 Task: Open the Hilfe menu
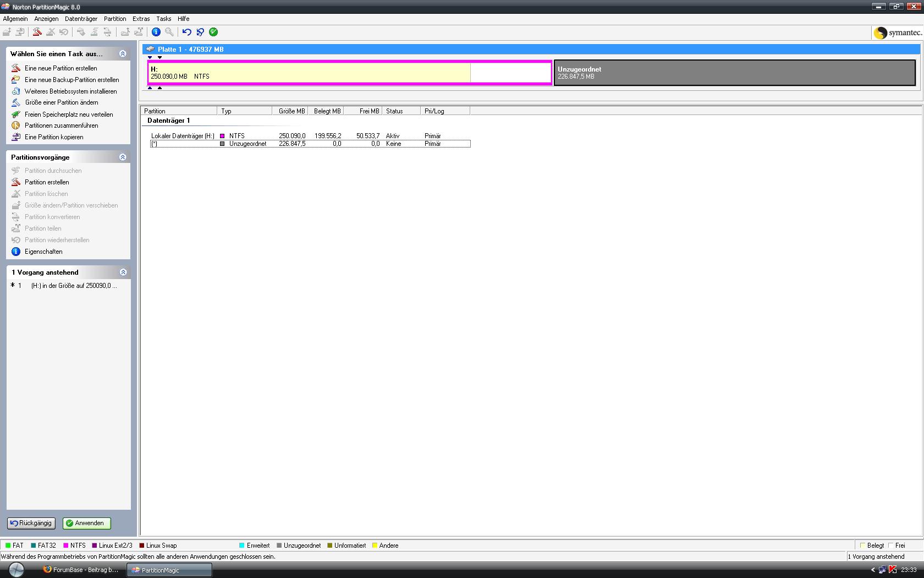183,19
